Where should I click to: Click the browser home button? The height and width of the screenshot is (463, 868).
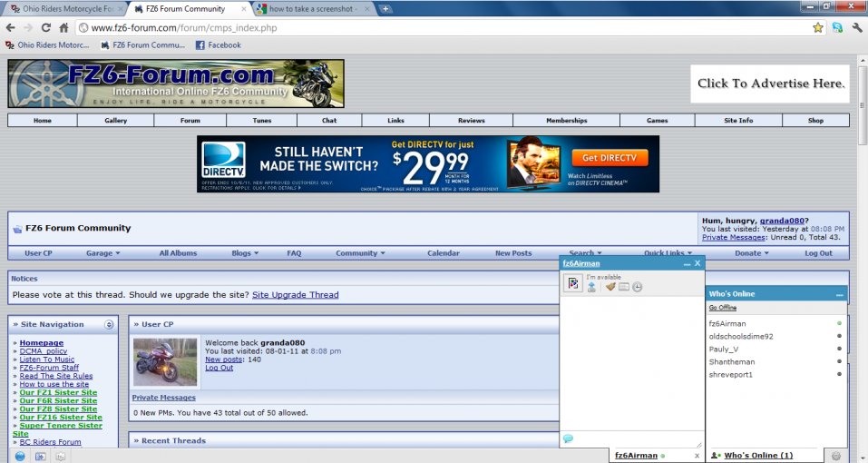tap(64, 27)
